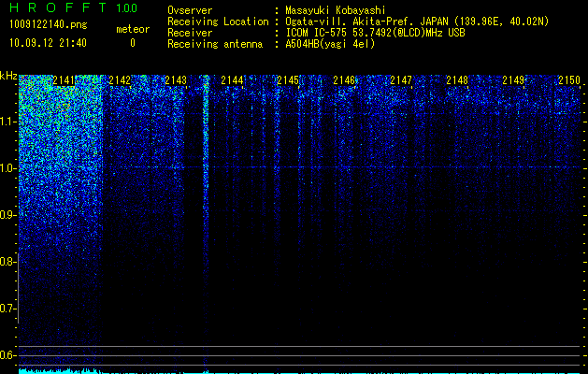Click the 2144 time marker
This screenshot has width=588, height=374.
tap(232, 80)
